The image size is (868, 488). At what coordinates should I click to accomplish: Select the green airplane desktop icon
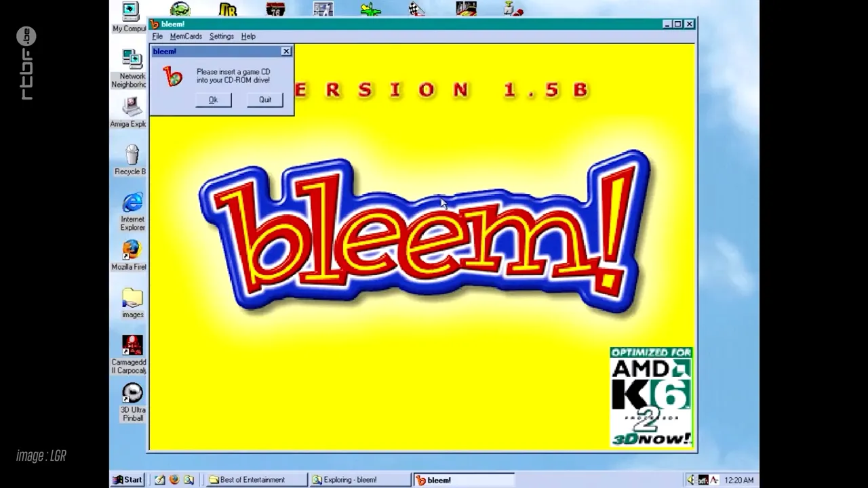pyautogui.click(x=370, y=9)
